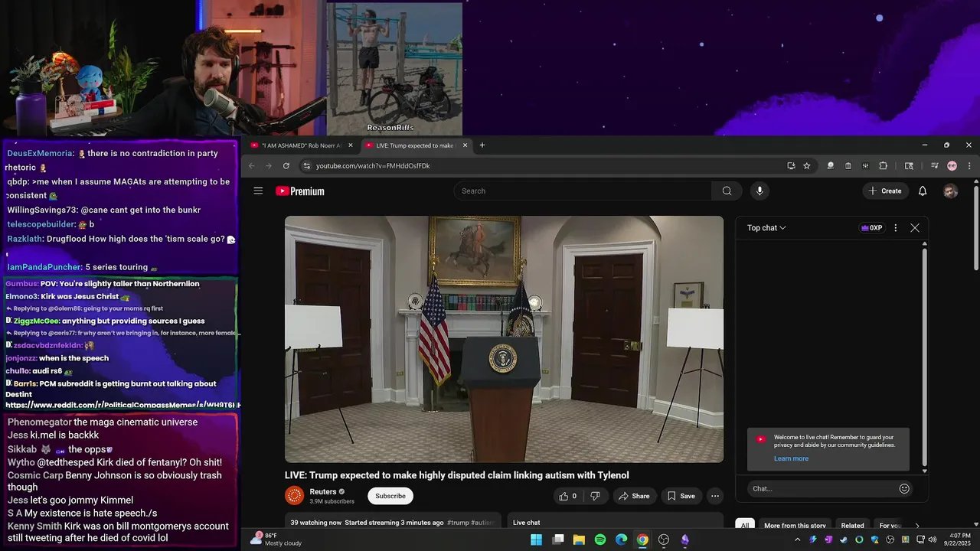
Task: Show next suggestion chips arrow
Action: [x=917, y=526]
